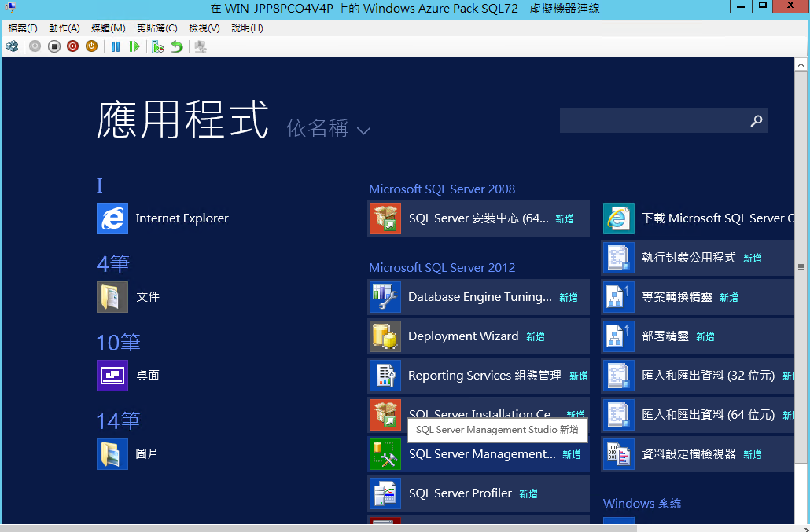The width and height of the screenshot is (810, 532).
Task: Click the magnifier search icon
Action: [x=757, y=121]
